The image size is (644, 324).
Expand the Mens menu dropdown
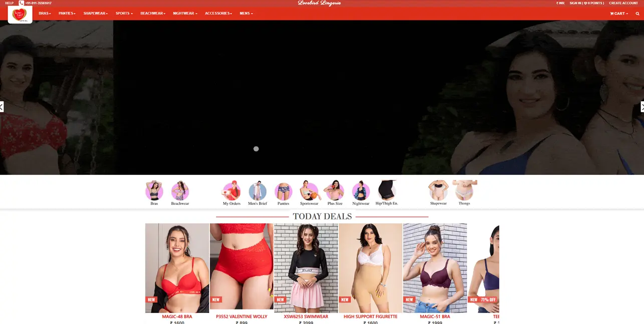coord(247,14)
